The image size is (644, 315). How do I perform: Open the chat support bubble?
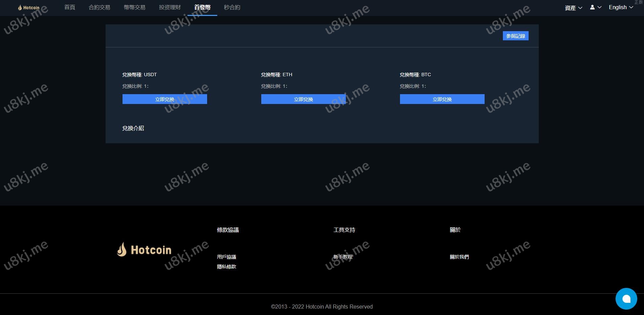626,298
